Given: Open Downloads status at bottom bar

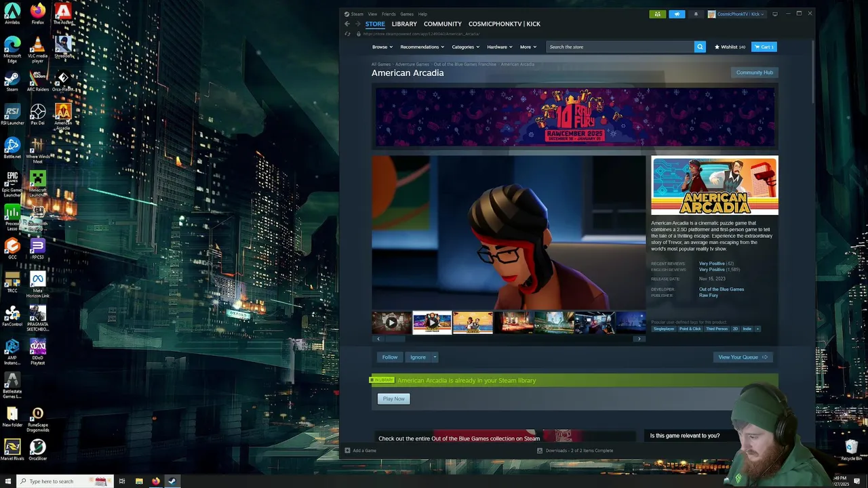Looking at the screenshot, I should (575, 451).
